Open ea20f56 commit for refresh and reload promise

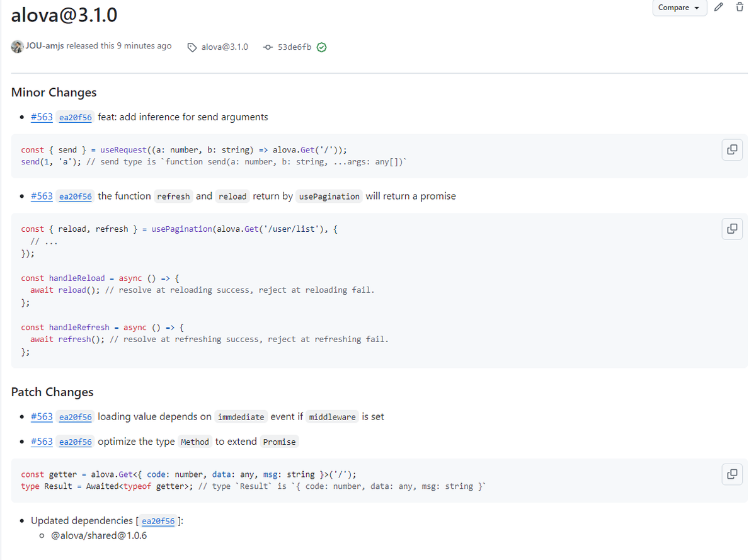click(x=76, y=197)
